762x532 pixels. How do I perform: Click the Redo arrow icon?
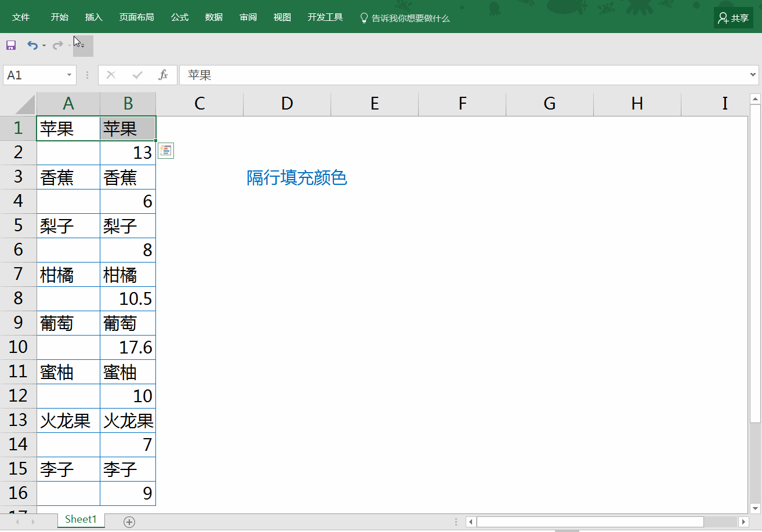(57, 45)
